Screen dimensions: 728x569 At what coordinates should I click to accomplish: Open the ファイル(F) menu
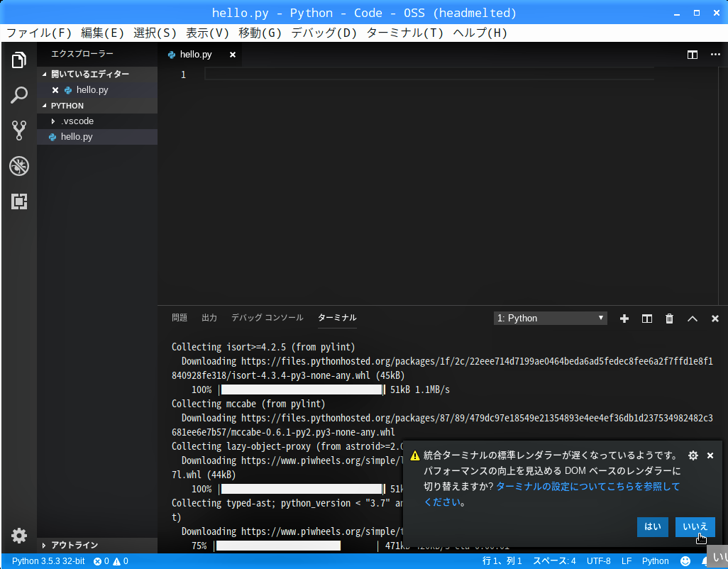click(x=39, y=33)
